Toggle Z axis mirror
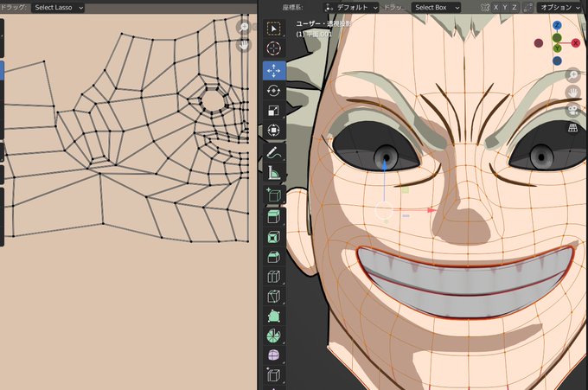The image size is (588, 390). [x=514, y=8]
